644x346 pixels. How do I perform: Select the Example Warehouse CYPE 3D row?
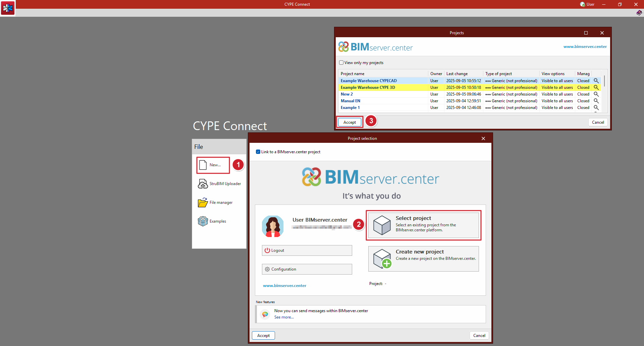pos(368,88)
